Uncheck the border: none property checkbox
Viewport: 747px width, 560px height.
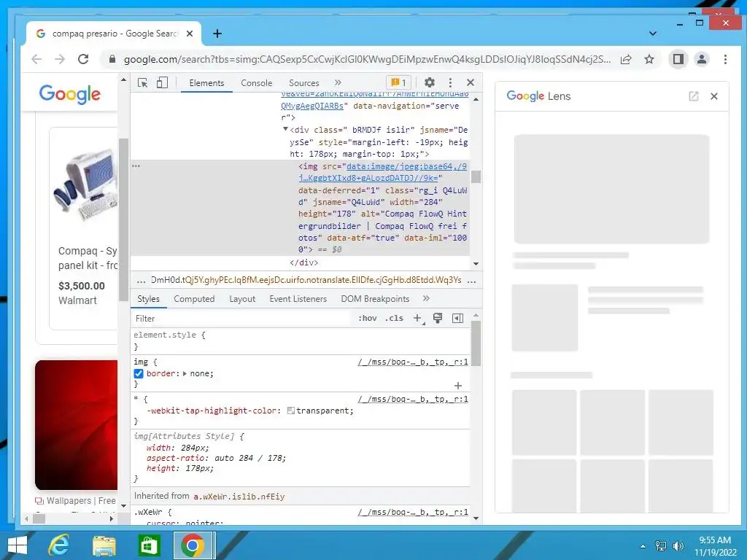pos(139,374)
